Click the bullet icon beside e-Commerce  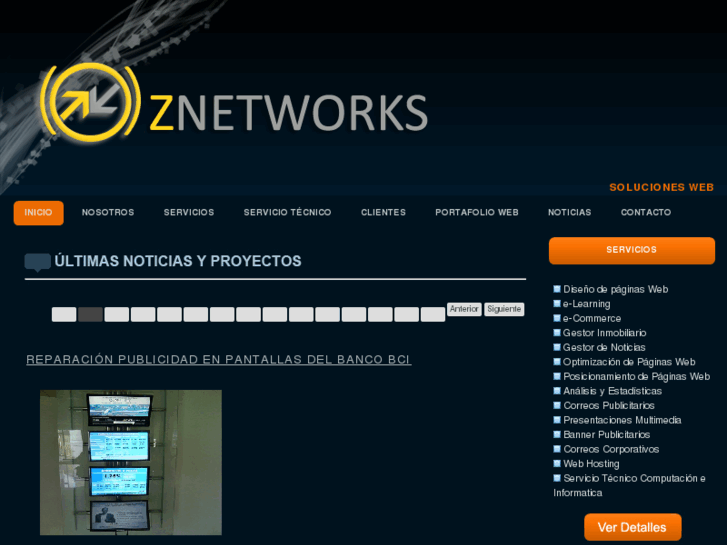(557, 318)
